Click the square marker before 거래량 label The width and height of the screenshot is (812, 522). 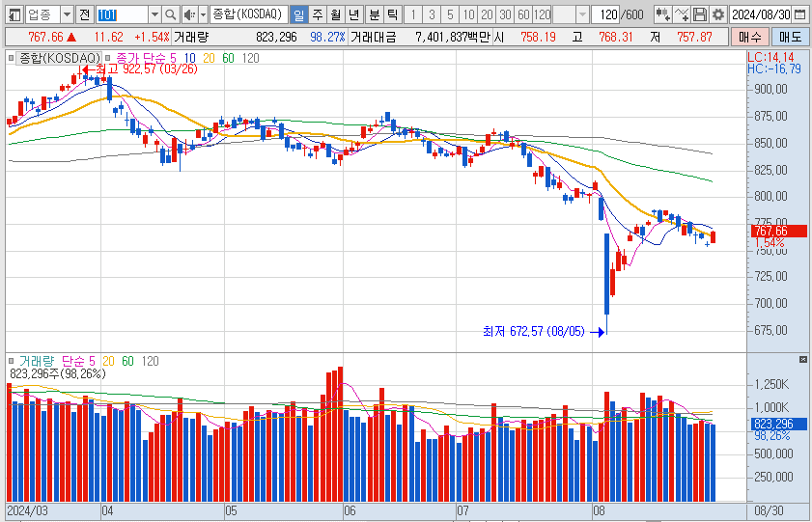point(11,361)
